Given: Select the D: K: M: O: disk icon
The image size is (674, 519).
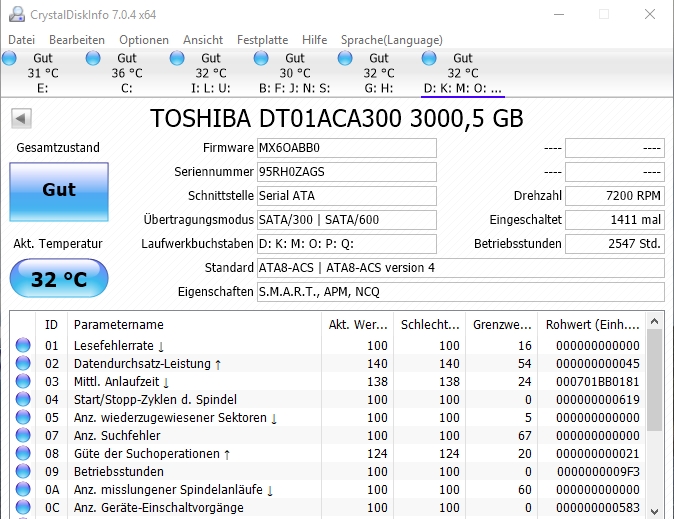Looking at the screenshot, I should 429,58.
